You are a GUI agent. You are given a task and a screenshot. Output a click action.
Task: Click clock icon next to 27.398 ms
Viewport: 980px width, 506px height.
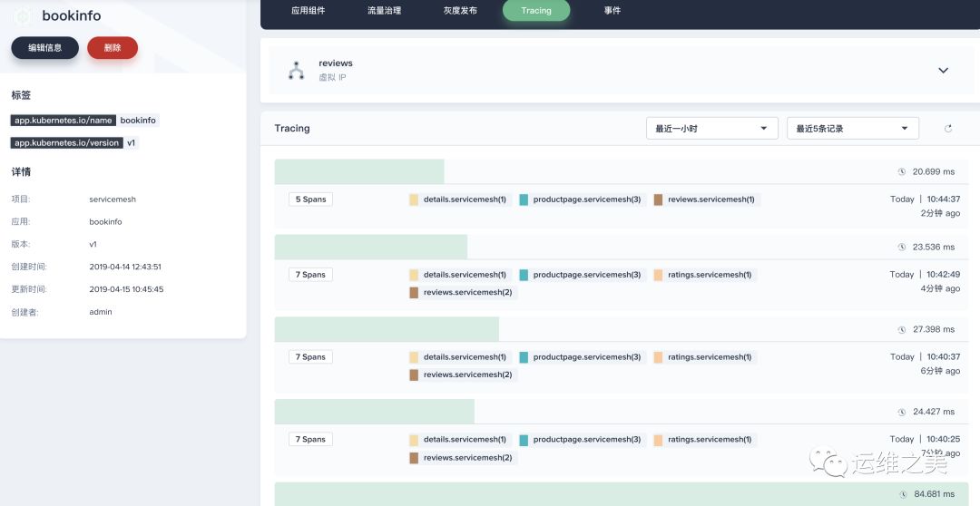(902, 330)
